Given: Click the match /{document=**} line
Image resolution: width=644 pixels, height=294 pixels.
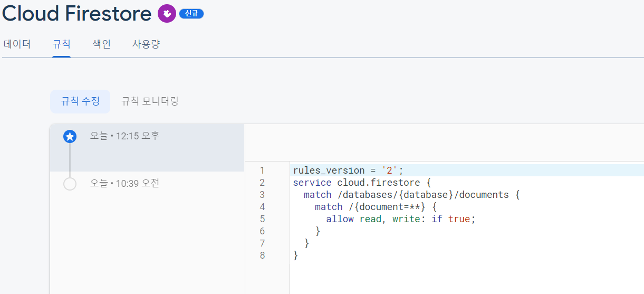Looking at the screenshot, I should click(x=376, y=207).
